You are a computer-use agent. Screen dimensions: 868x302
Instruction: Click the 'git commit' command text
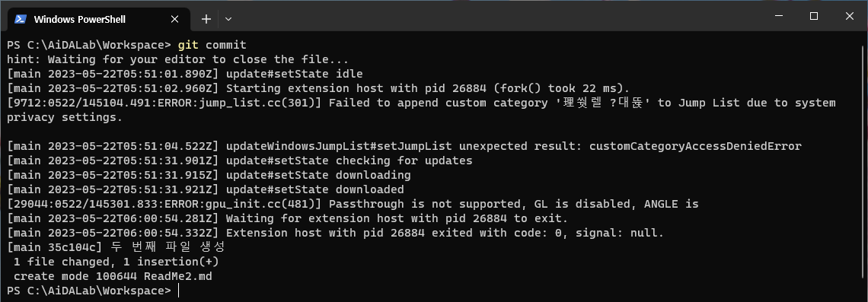(x=212, y=45)
